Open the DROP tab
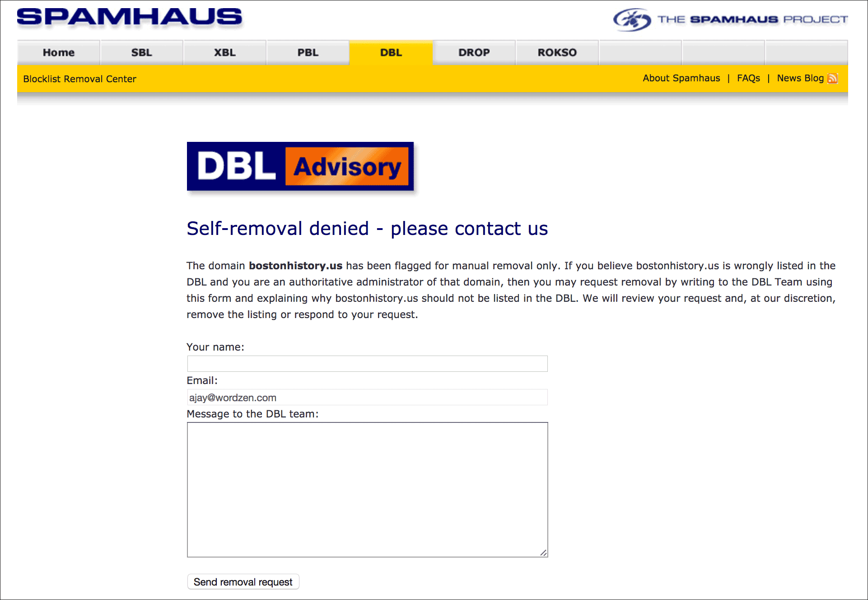Viewport: 868px width, 600px height. (474, 52)
